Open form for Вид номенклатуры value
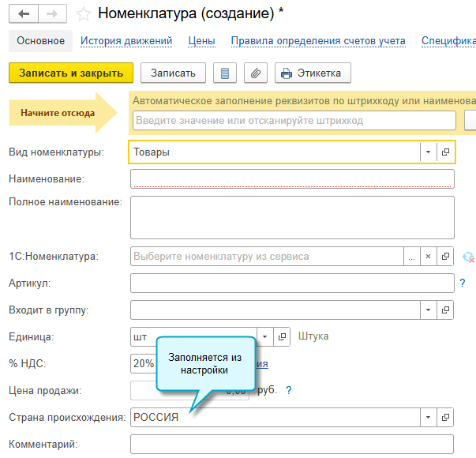 tap(445, 152)
